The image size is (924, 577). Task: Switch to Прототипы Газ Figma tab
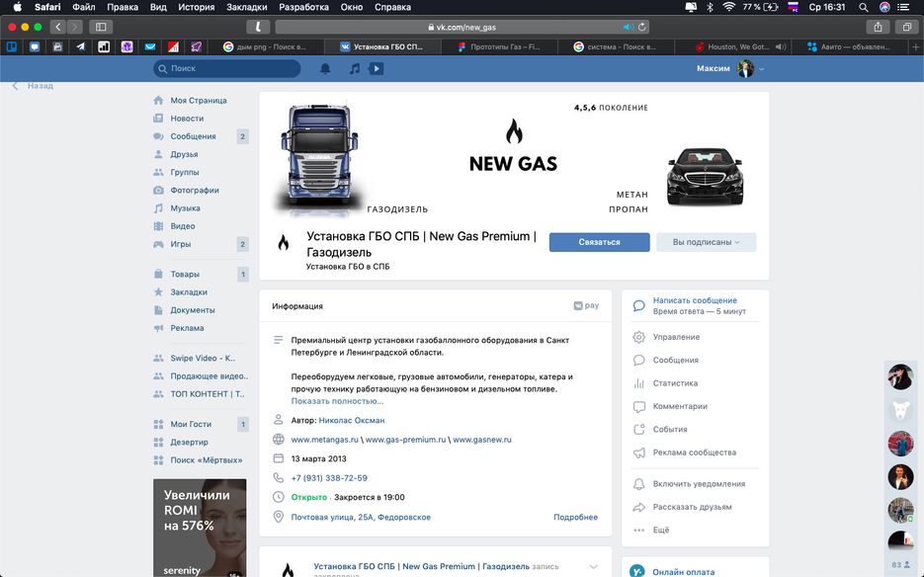click(499, 46)
